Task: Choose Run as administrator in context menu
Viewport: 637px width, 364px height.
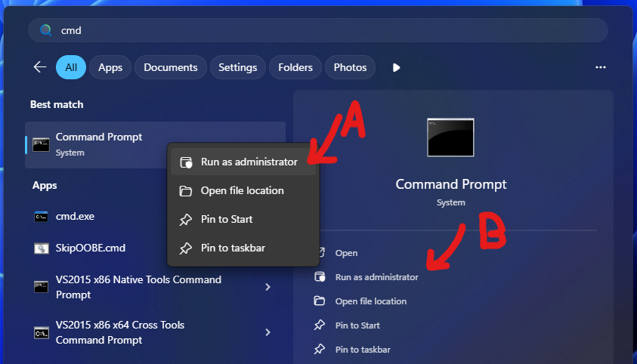Action: click(243, 162)
